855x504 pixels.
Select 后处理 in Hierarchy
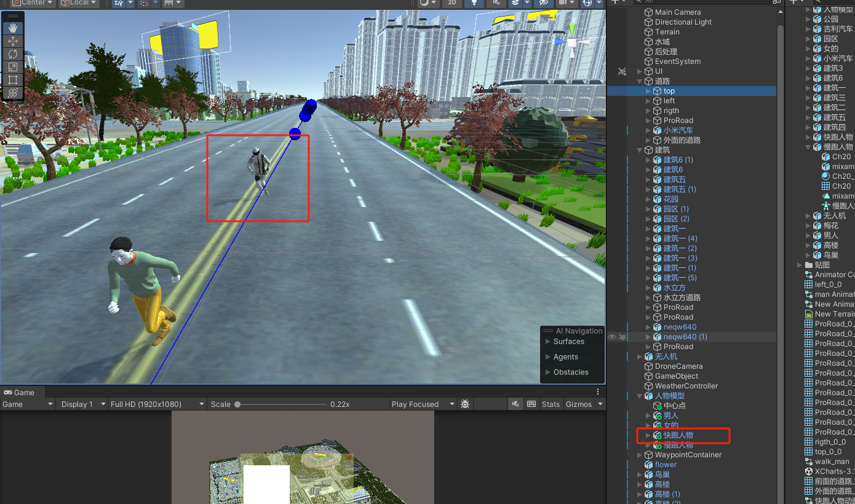click(x=666, y=52)
